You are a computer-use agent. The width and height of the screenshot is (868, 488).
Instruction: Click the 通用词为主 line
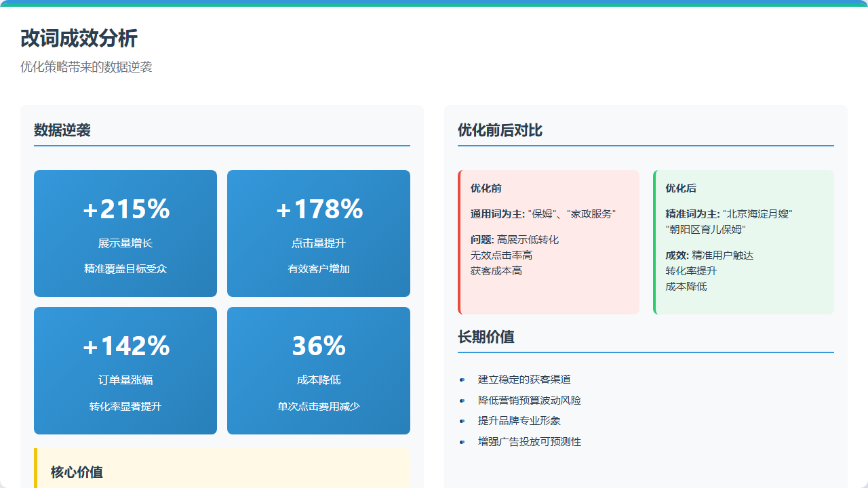pos(543,214)
